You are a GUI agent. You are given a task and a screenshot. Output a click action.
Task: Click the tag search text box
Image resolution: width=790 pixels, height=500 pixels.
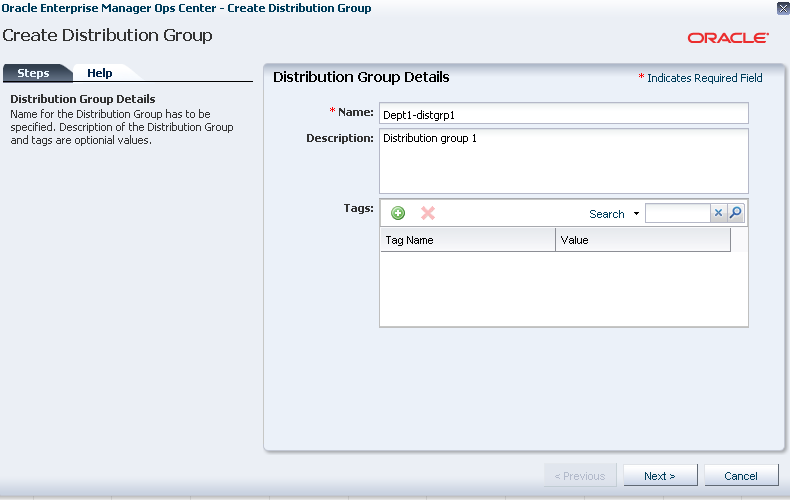tap(678, 213)
